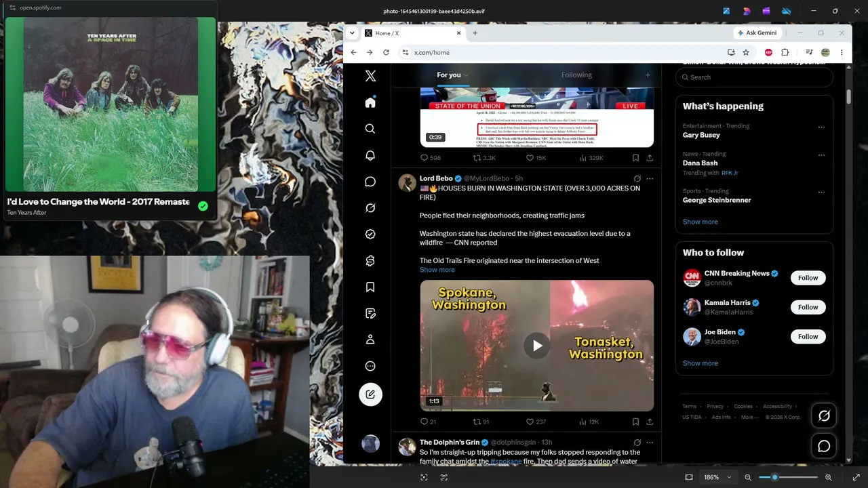Bookmark the Lord Bebo wildfire post

[635, 422]
